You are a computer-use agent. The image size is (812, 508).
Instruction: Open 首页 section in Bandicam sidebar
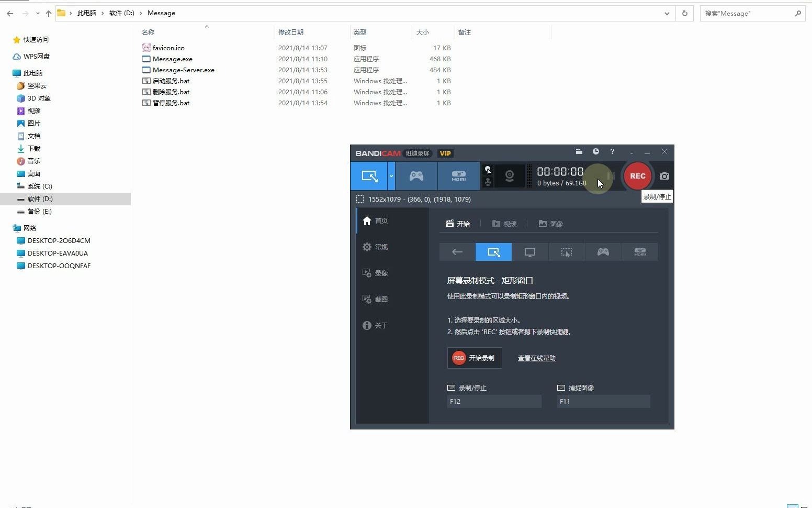392,220
